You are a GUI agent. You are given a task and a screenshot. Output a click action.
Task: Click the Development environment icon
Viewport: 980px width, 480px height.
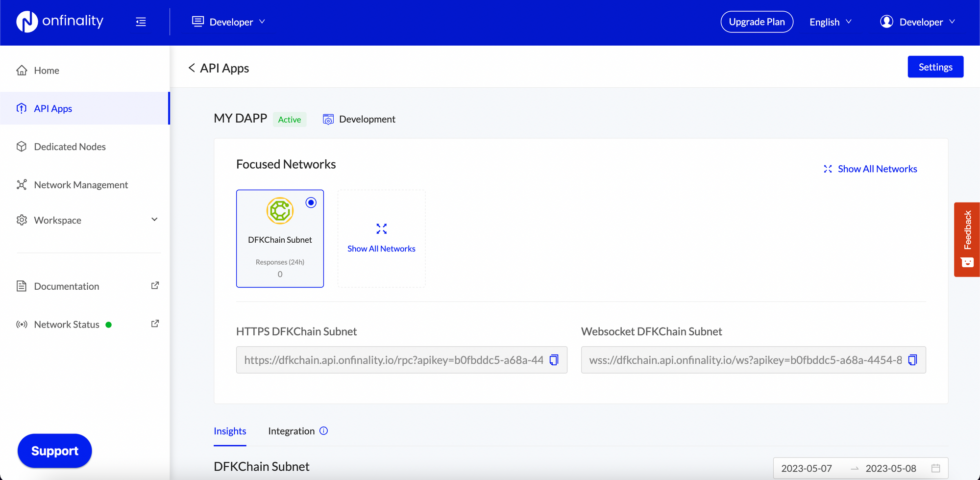coord(328,119)
